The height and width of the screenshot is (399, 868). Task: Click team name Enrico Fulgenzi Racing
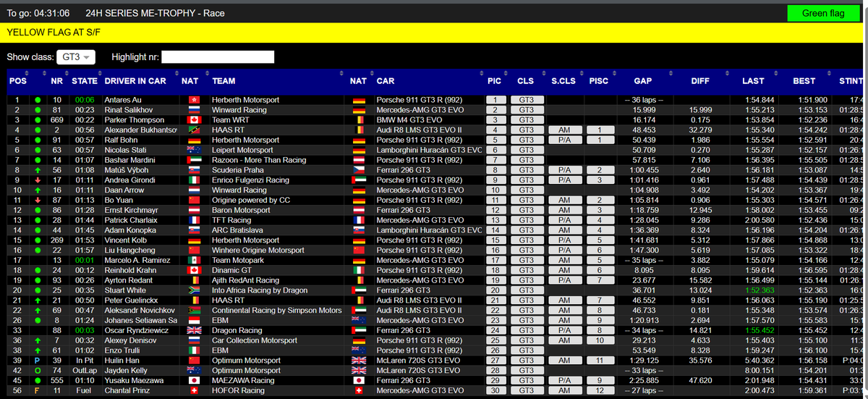[251, 180]
